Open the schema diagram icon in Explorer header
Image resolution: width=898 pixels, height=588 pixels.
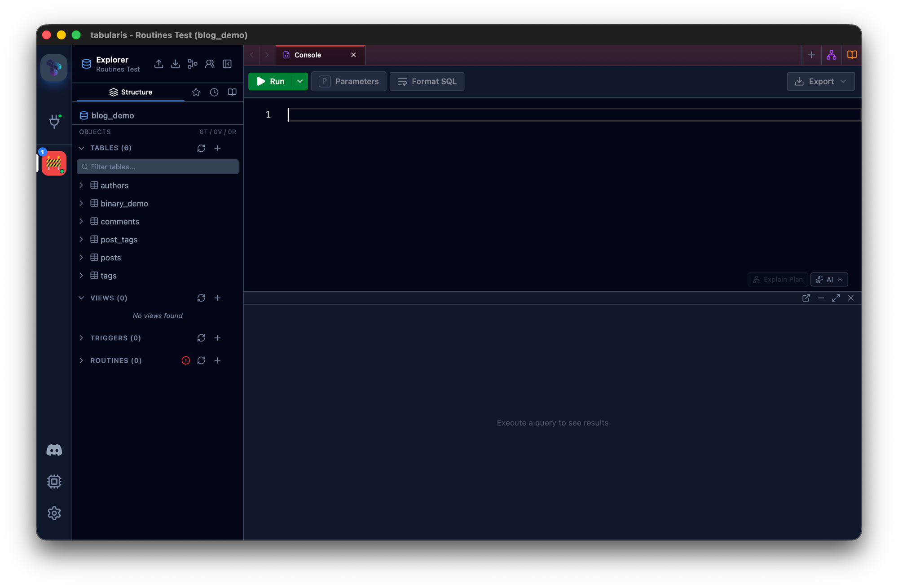193,64
